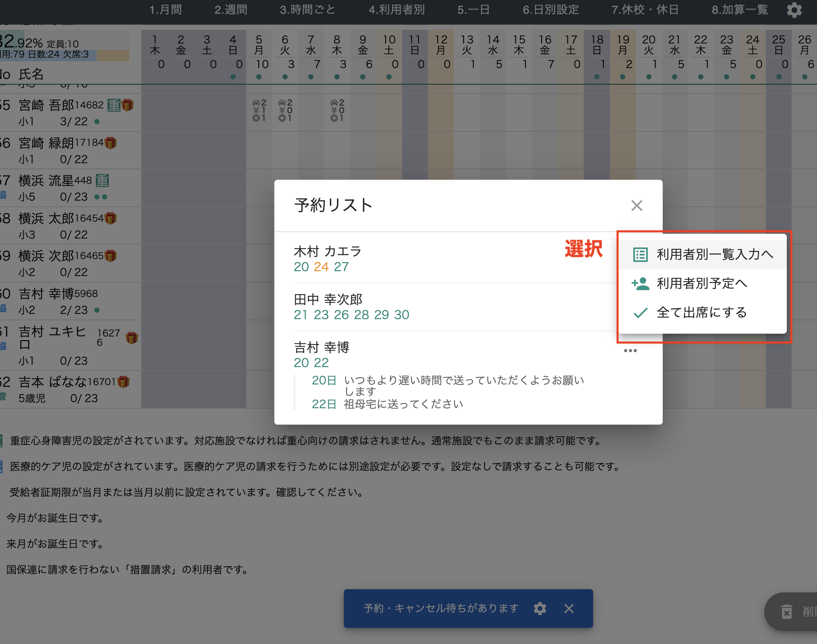
Task: Click the trash delete button at bottom right
Action: click(x=787, y=612)
